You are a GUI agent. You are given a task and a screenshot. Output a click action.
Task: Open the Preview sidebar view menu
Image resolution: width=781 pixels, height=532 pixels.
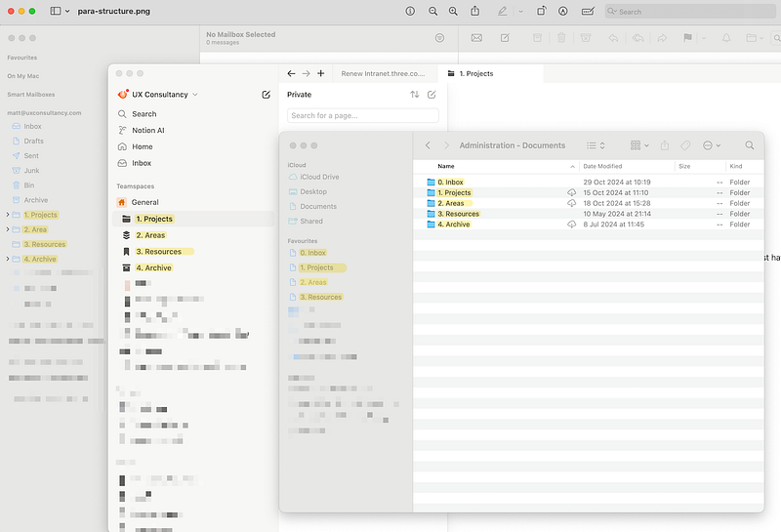[60, 11]
